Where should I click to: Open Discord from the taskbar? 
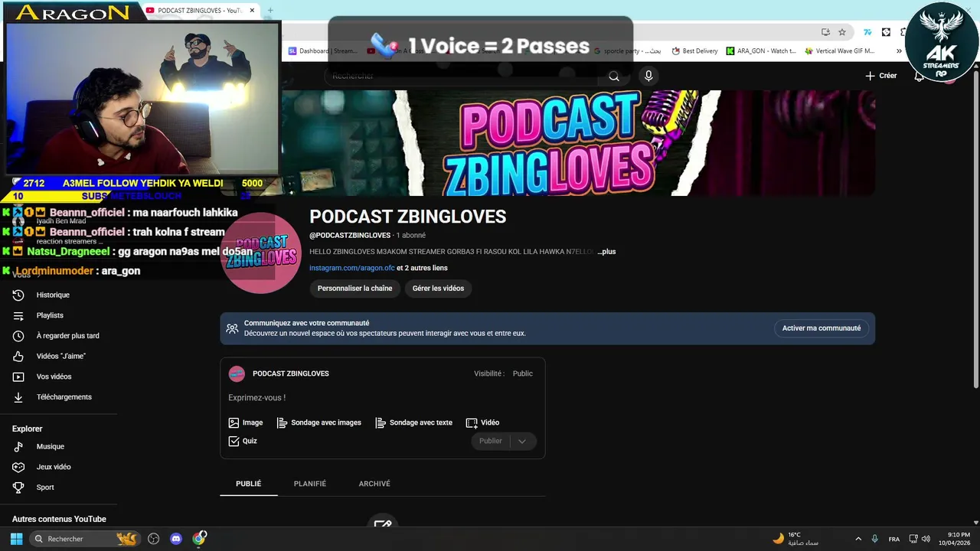176,539
